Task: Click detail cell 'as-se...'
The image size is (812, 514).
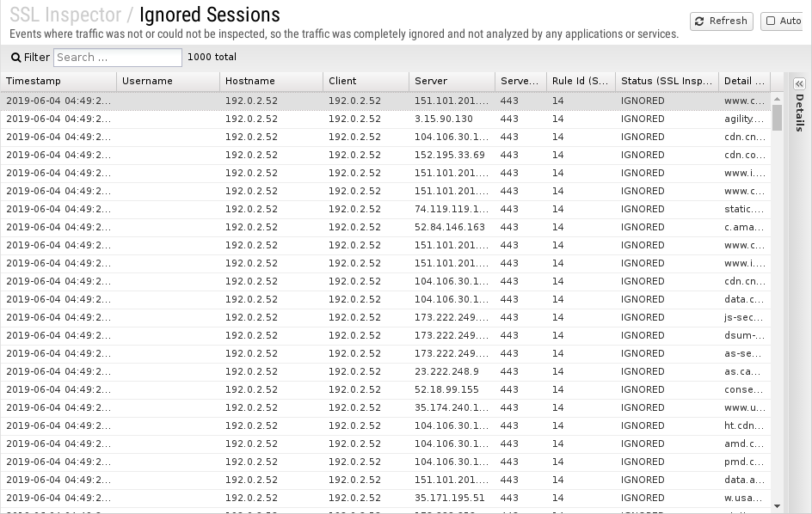Action: [744, 353]
